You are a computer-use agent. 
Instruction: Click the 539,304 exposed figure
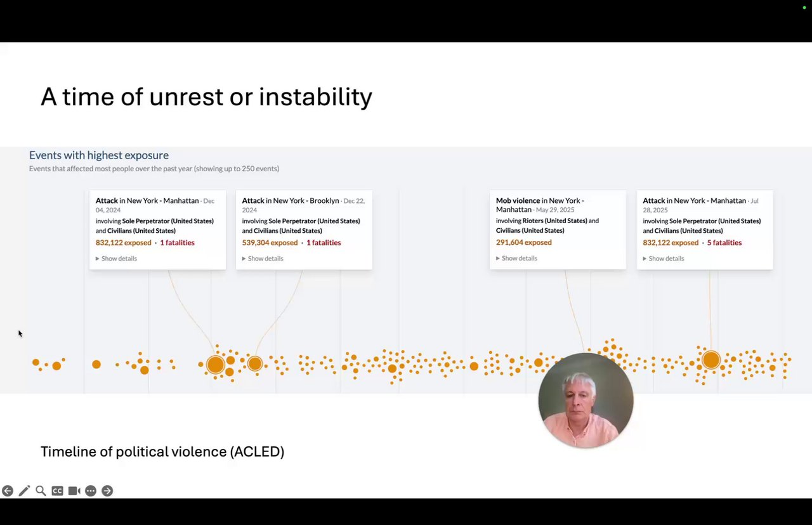click(270, 243)
